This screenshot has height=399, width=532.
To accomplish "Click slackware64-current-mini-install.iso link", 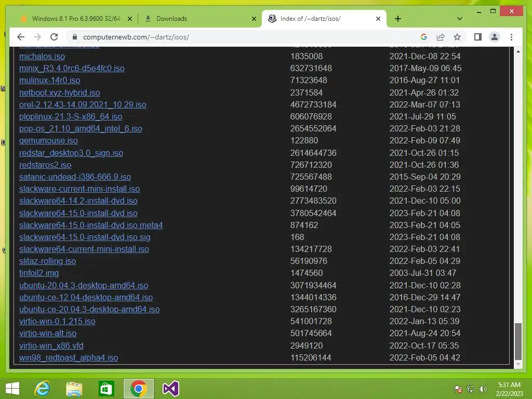I will click(x=84, y=249).
